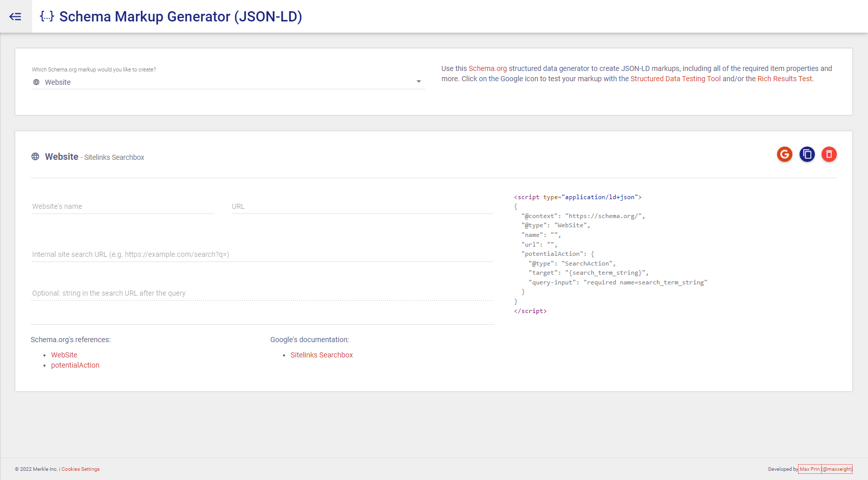Click the Internal site search URL field
The width and height of the screenshot is (868, 480).
coord(262,254)
